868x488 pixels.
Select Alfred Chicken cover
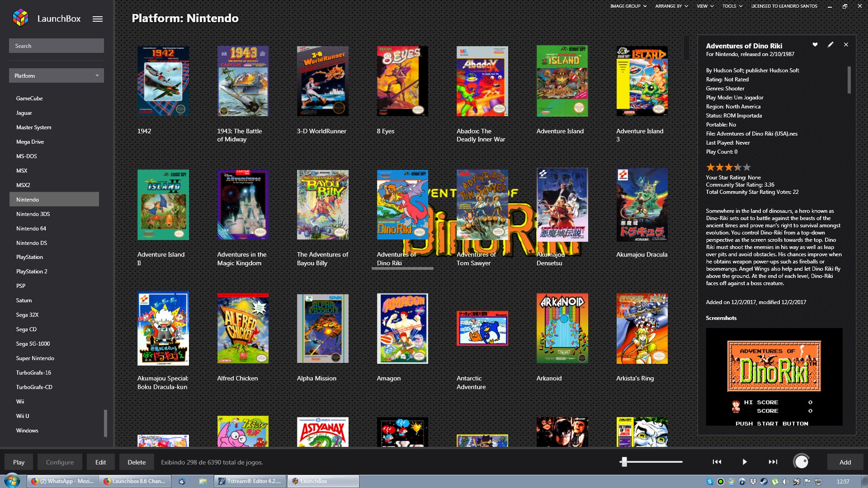[243, 328]
